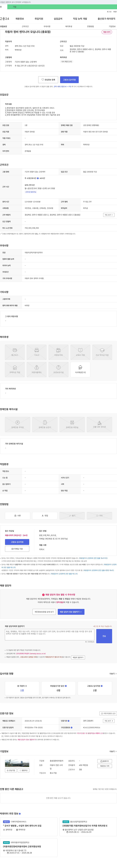Jump to the 복리후생 tab

[69, 26]
